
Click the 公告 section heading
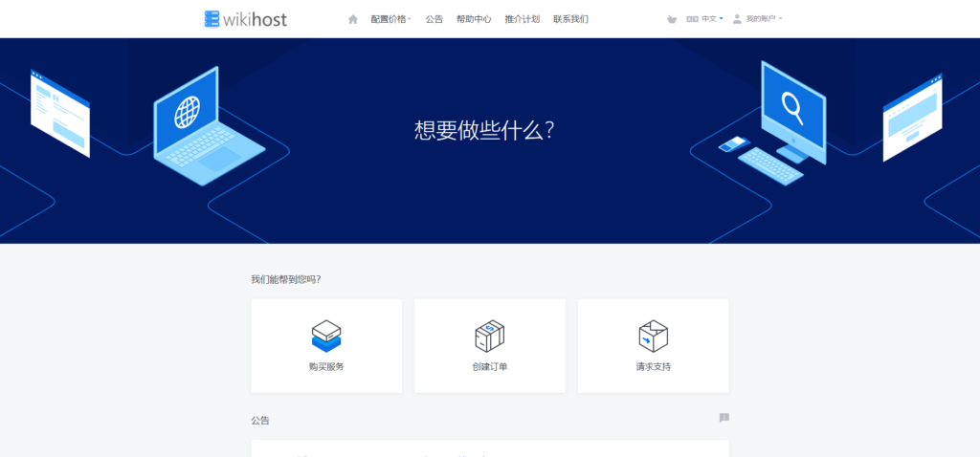260,421
